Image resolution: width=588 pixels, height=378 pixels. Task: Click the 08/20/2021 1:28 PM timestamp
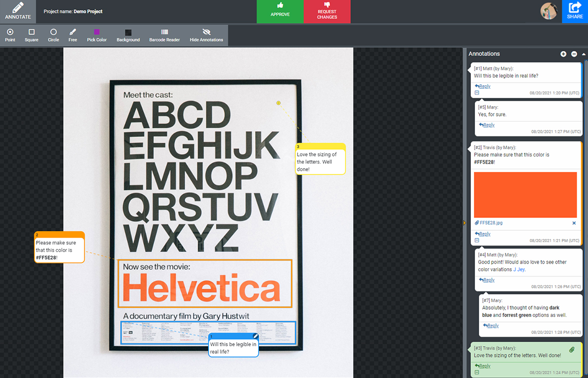(556, 332)
